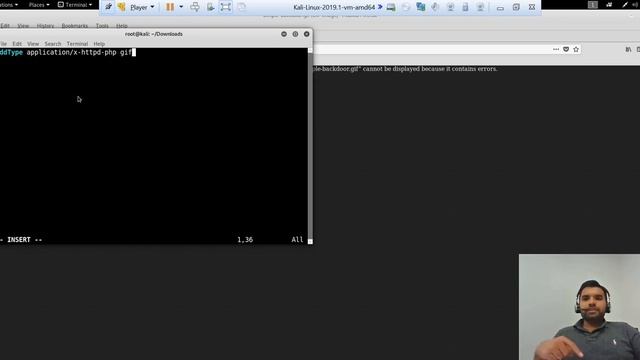Click the CD/DVD drive device icon

(406, 7)
